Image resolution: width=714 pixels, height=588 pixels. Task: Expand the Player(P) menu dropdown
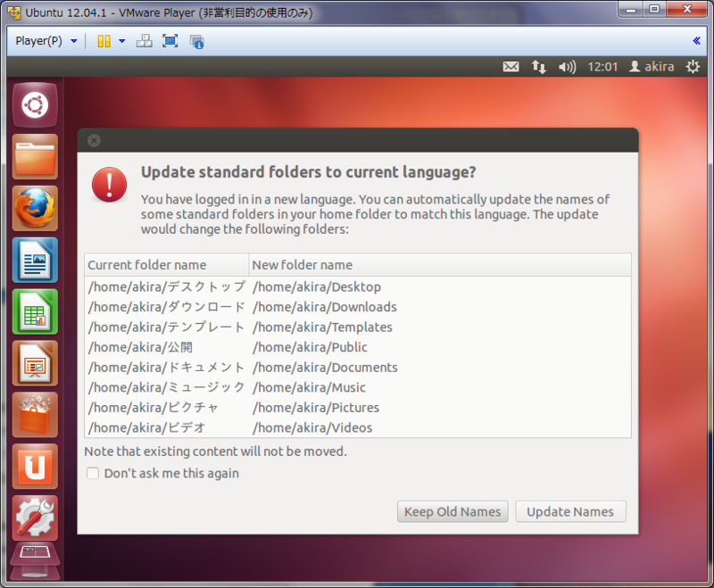pos(46,41)
